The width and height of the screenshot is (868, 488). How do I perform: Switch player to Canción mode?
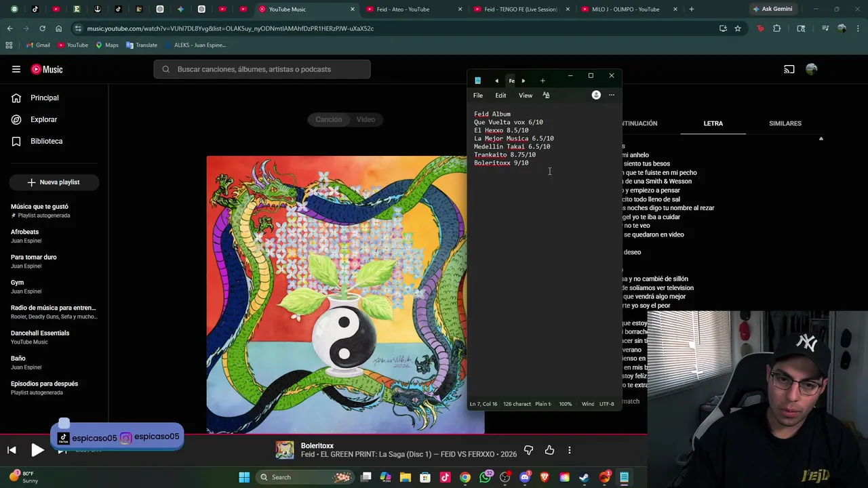pos(329,119)
